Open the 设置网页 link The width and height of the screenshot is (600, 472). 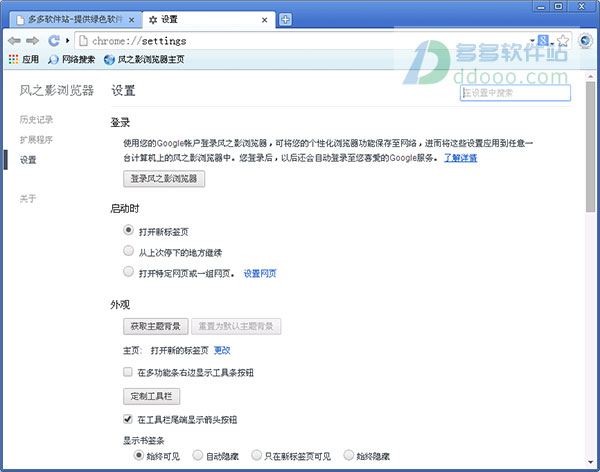(x=260, y=273)
